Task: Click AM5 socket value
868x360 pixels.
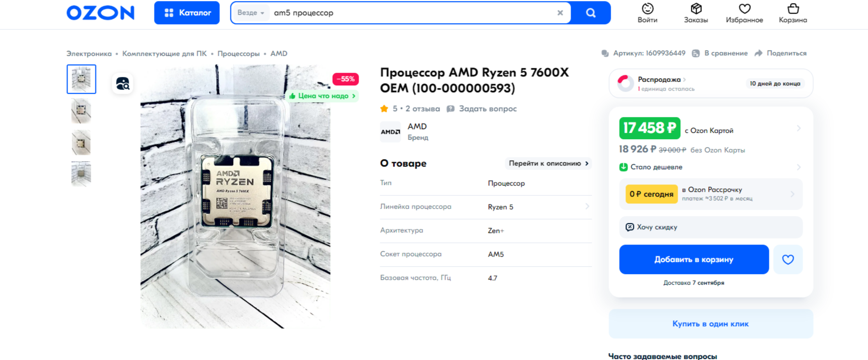Action: click(496, 254)
